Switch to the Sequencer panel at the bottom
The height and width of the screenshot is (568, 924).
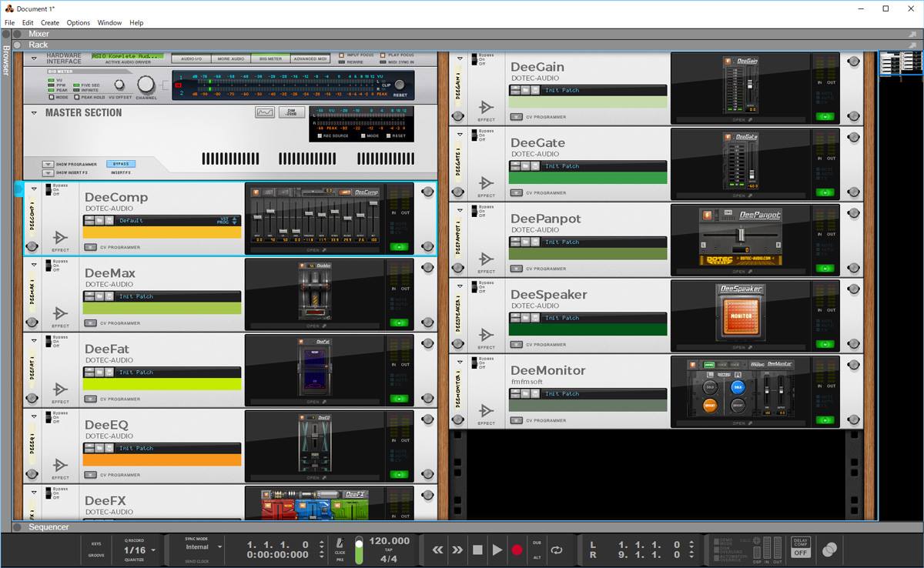click(x=48, y=527)
